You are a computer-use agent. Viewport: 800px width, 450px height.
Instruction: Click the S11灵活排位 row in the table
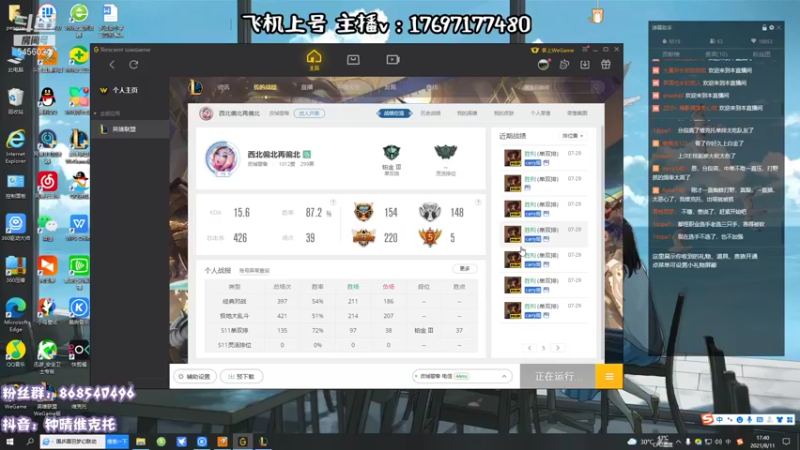click(341, 345)
